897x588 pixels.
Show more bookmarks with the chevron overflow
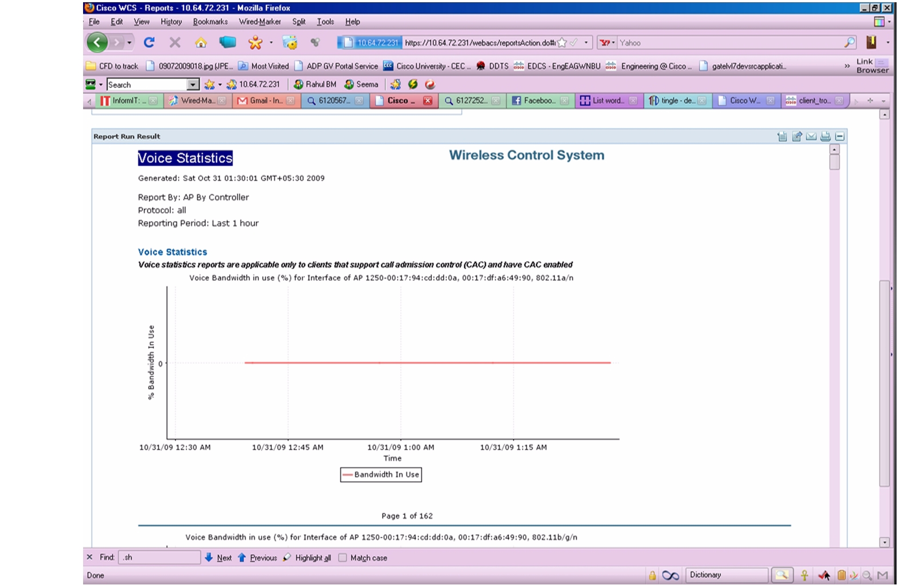click(x=847, y=66)
